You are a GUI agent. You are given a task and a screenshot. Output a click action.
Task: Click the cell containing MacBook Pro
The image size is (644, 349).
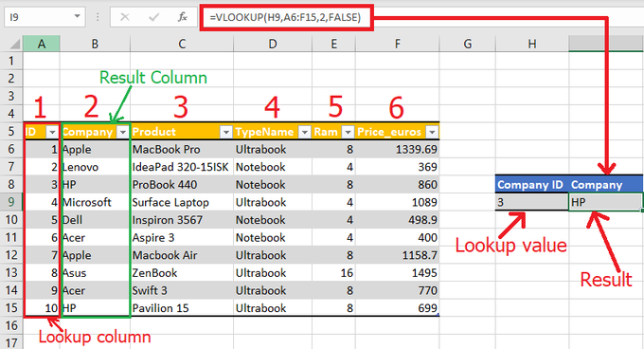point(182,149)
